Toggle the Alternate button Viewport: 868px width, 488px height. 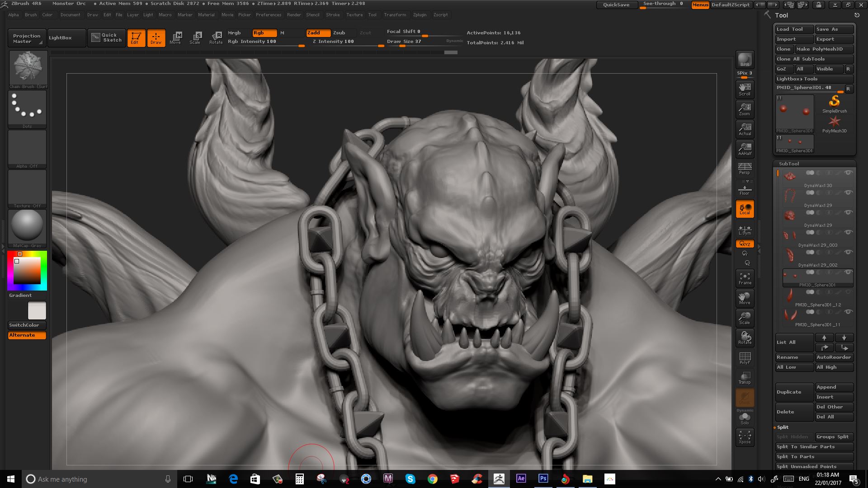click(x=27, y=335)
